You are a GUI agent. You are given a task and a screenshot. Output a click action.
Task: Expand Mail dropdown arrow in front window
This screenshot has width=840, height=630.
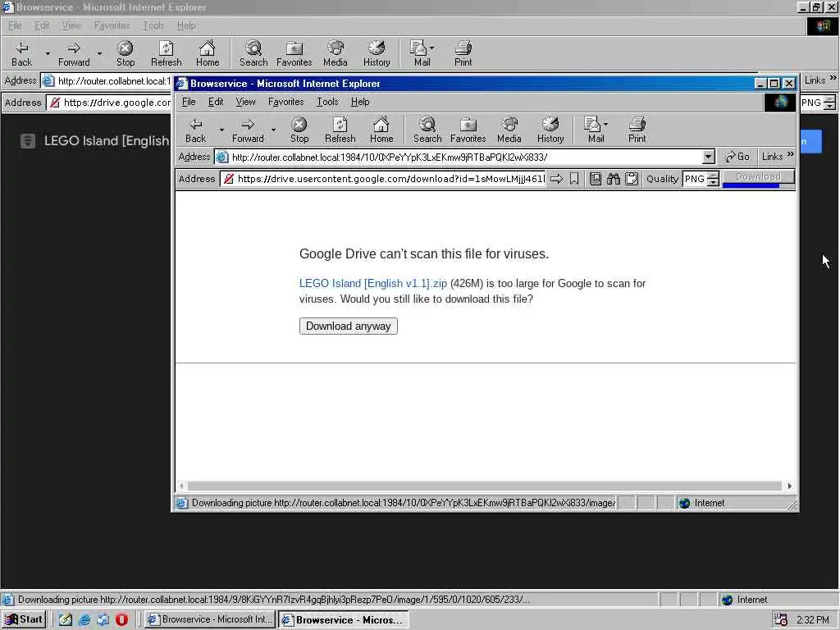pyautogui.click(x=606, y=125)
